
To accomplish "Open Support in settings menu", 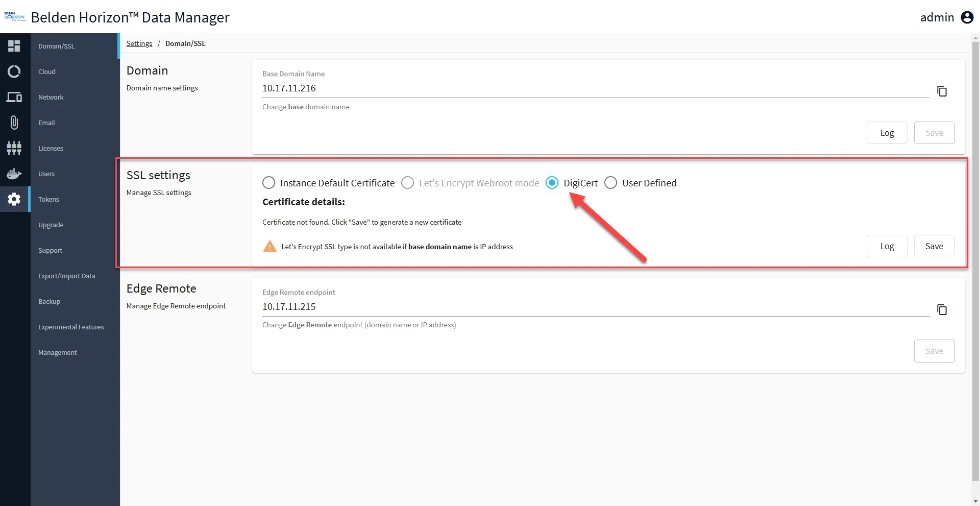I will [x=75, y=250].
